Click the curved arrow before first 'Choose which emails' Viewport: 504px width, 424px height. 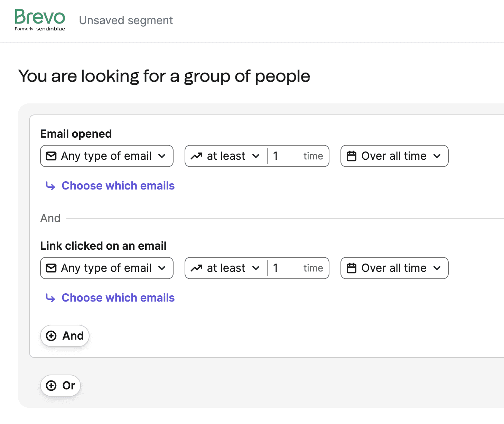coord(50,186)
